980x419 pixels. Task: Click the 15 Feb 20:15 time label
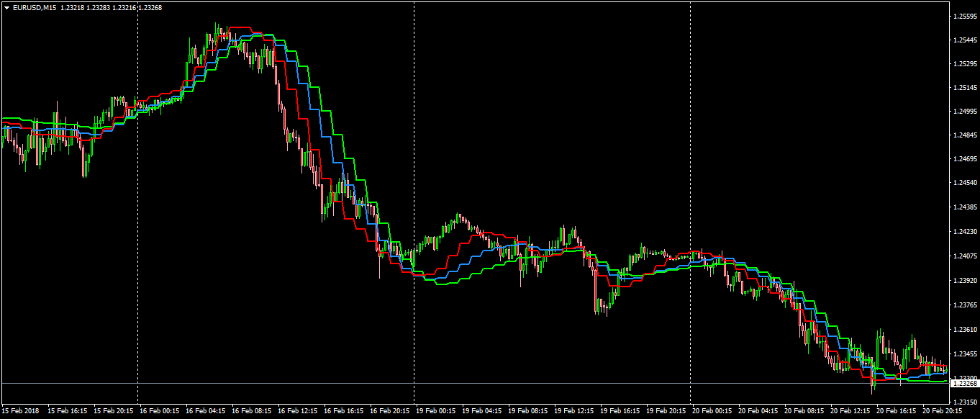click(x=114, y=411)
